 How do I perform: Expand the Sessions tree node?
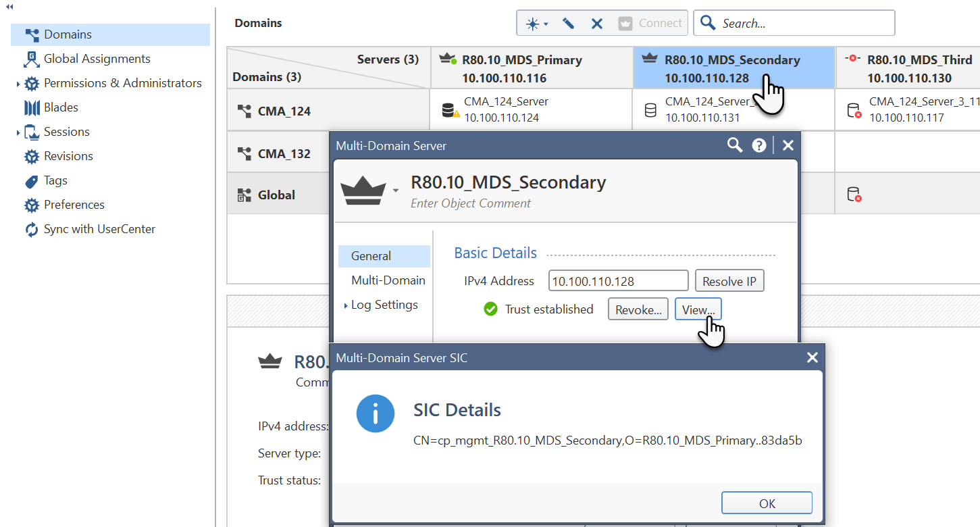tap(18, 132)
